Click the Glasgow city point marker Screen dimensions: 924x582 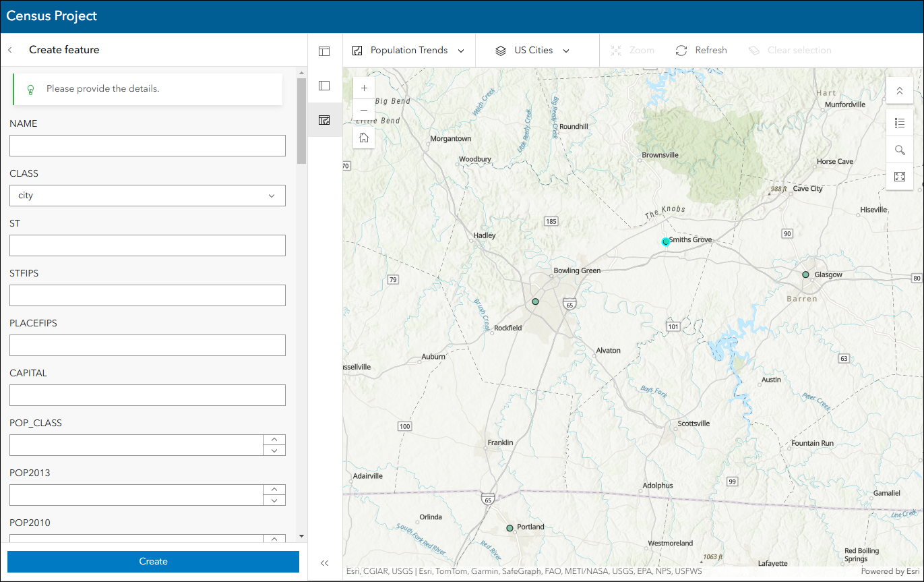pyautogui.click(x=805, y=274)
